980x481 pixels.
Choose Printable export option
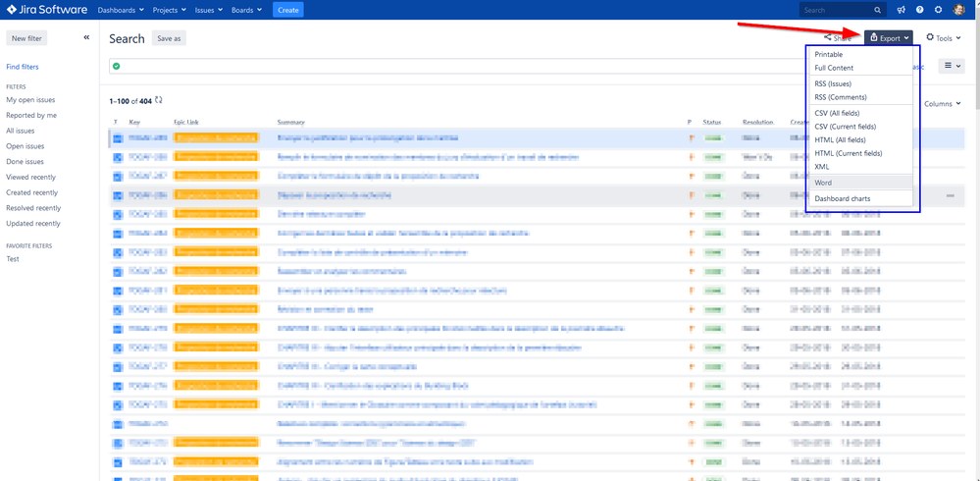(860, 54)
